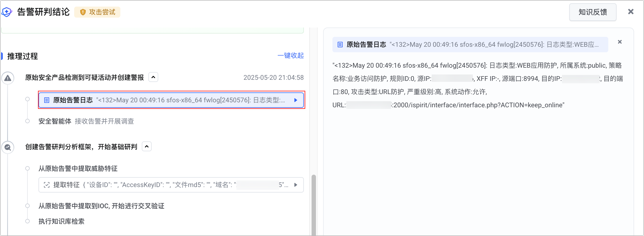Open the 提取特征 JSON row

171,185
